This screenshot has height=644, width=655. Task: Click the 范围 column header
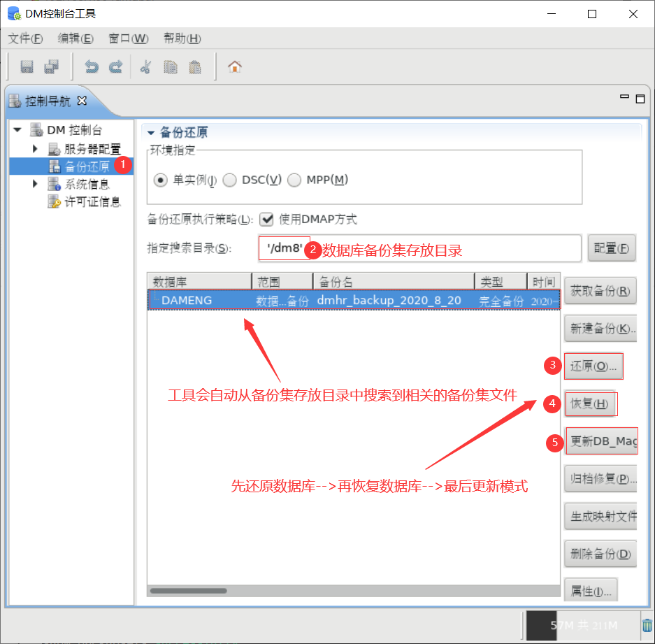(x=283, y=282)
